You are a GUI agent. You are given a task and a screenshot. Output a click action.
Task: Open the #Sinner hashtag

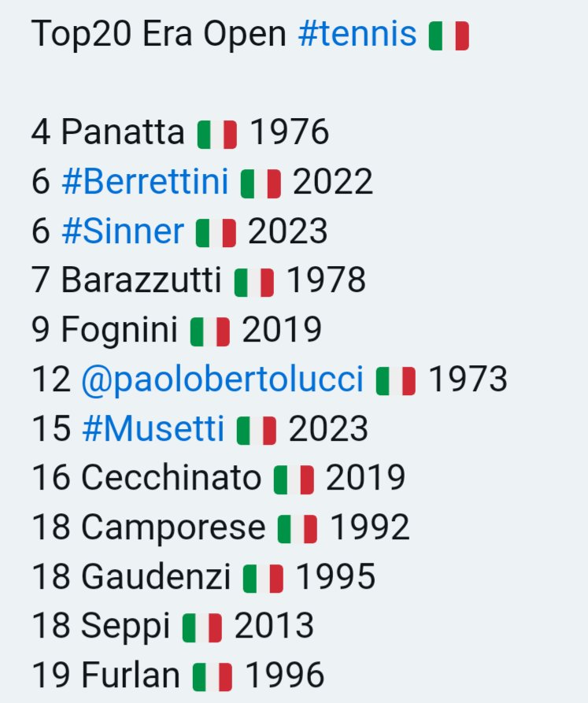tap(123, 231)
